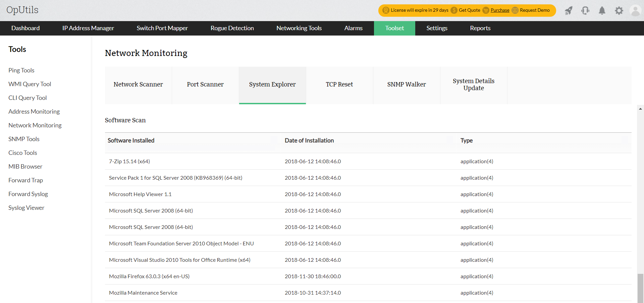Switch to the Network Scanner tab

click(138, 85)
